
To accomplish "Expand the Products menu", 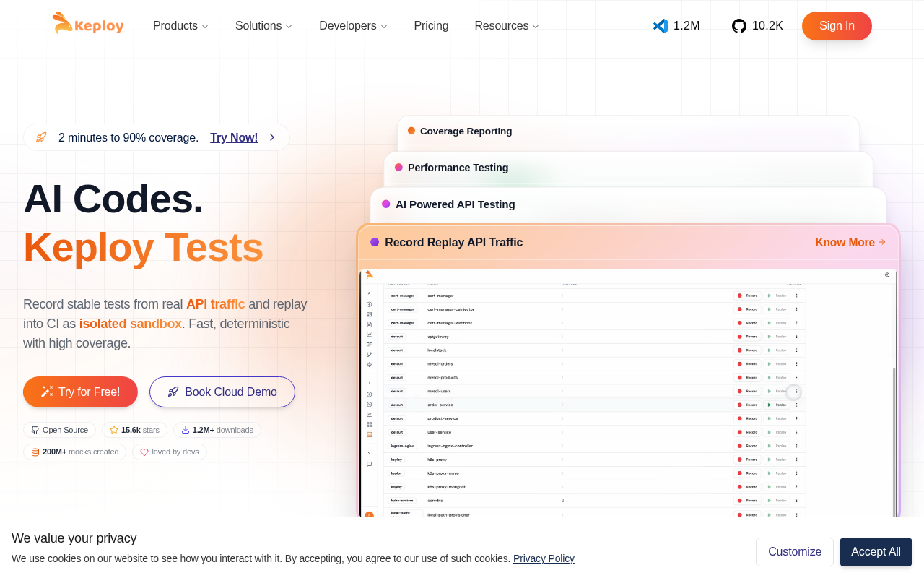I will point(180,26).
